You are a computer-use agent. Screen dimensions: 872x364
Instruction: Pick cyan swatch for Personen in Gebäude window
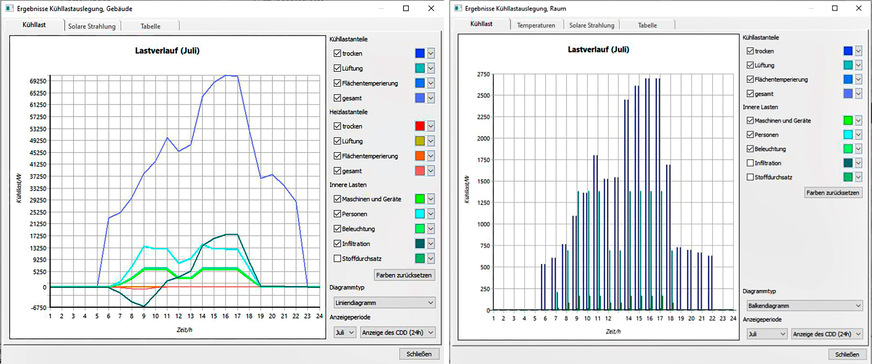tap(420, 214)
